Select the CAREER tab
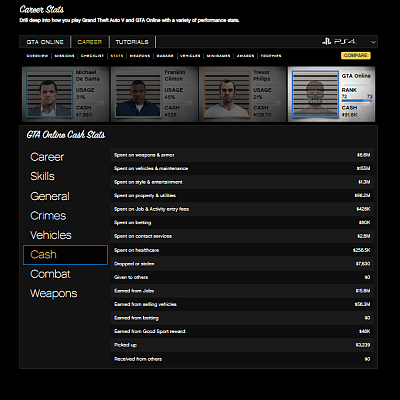Image resolution: width=400 pixels, height=400 pixels. pyautogui.click(x=89, y=42)
